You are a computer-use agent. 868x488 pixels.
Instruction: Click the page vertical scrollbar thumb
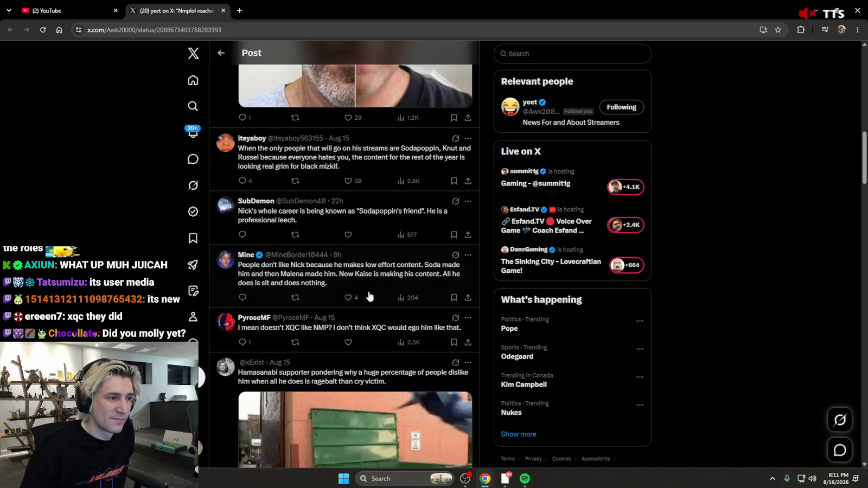864,157
